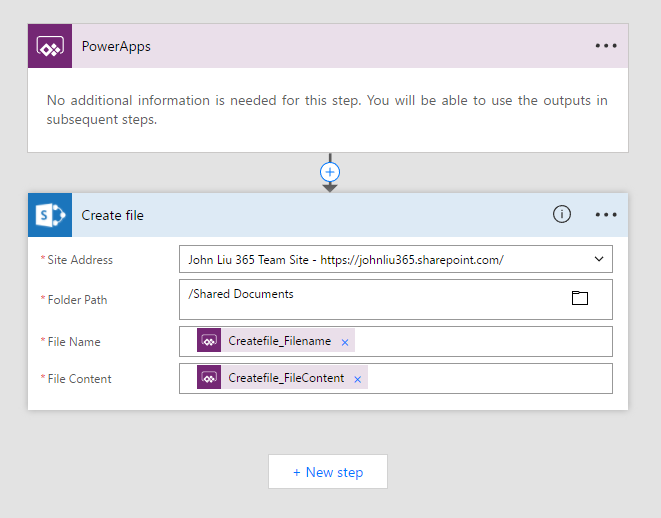
Task: Insert a step using the plus connector
Action: (330, 172)
